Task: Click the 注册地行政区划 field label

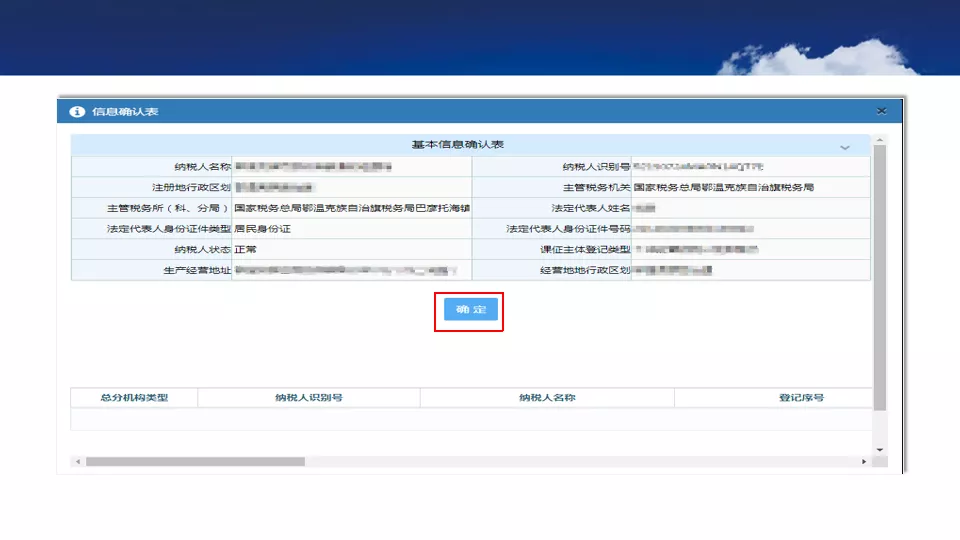Action: point(191,187)
